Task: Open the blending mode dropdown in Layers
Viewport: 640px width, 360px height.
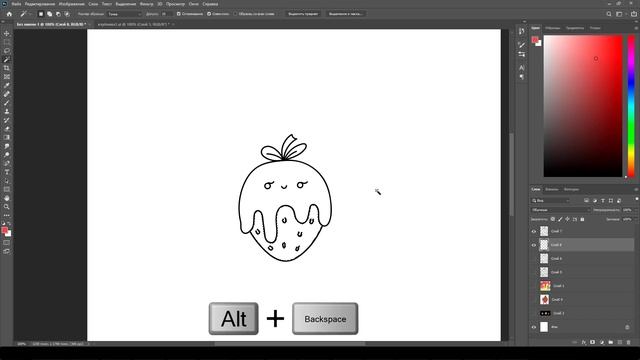Action: coord(561,210)
